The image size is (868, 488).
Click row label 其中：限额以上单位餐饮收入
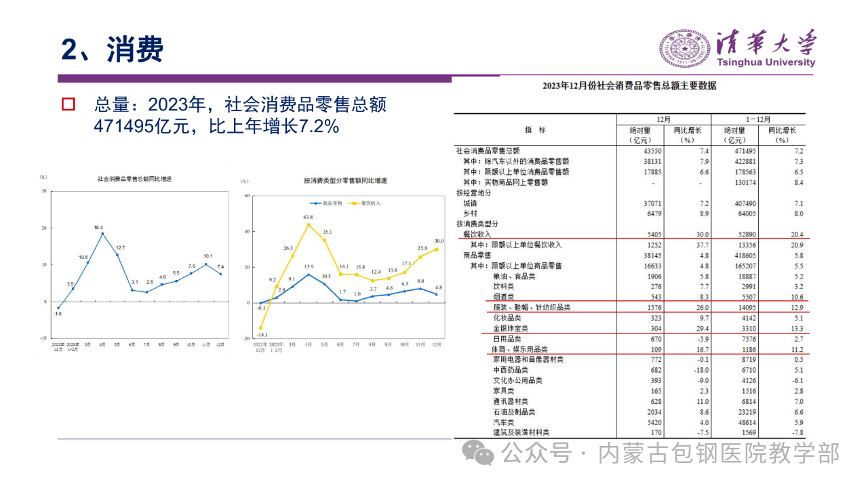point(516,245)
